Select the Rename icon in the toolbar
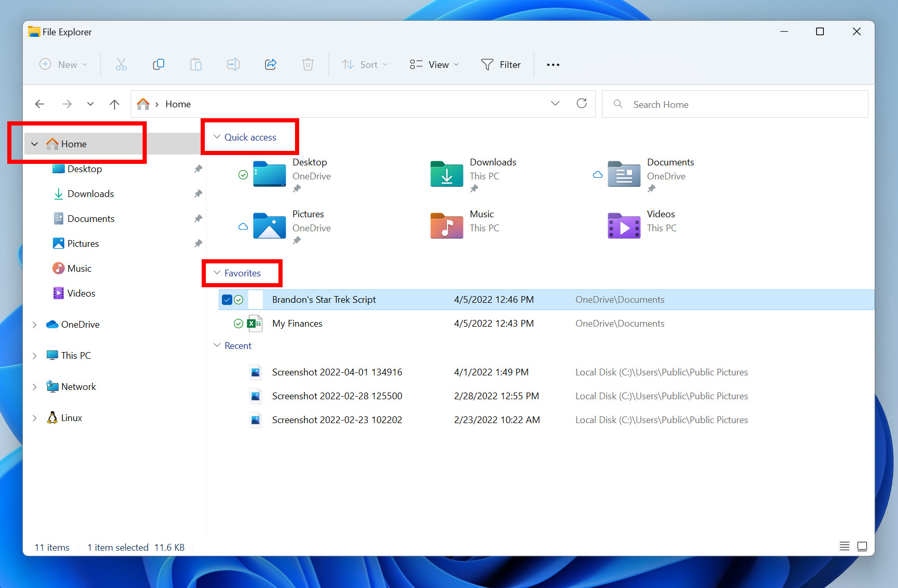The width and height of the screenshot is (898, 588). point(233,64)
